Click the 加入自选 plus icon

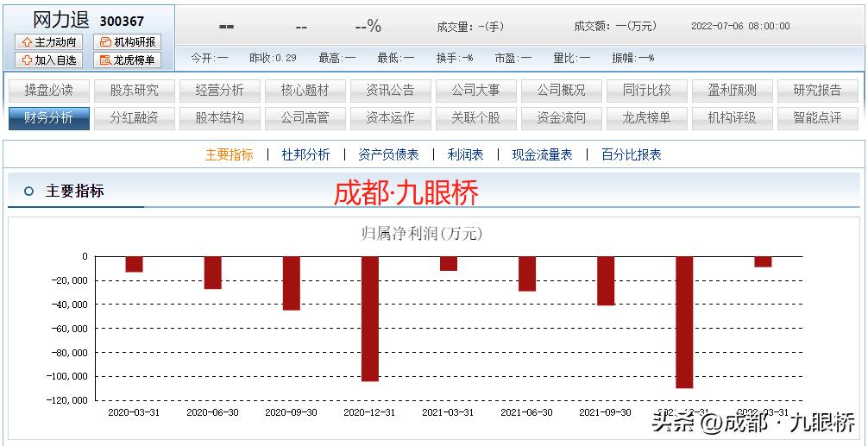[x=27, y=60]
